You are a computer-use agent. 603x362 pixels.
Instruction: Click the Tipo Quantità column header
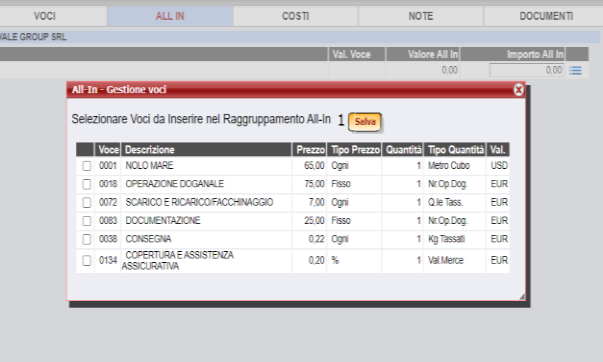[x=455, y=150]
